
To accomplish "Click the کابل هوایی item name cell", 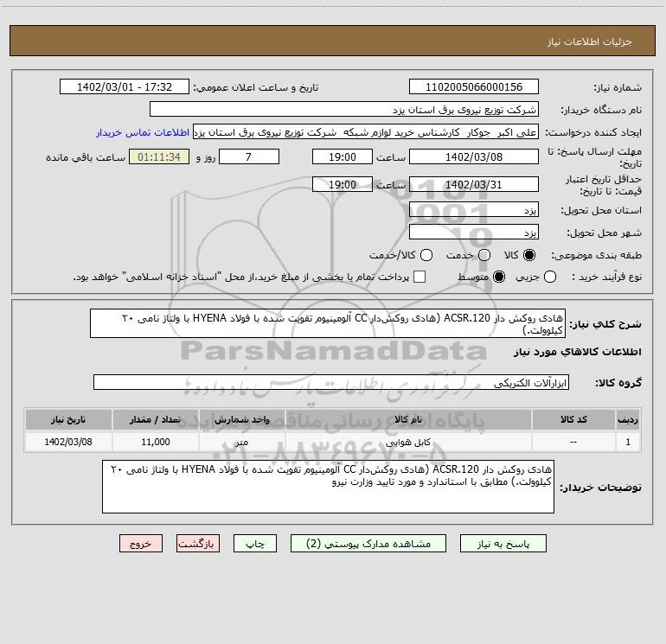I will click(x=408, y=442).
